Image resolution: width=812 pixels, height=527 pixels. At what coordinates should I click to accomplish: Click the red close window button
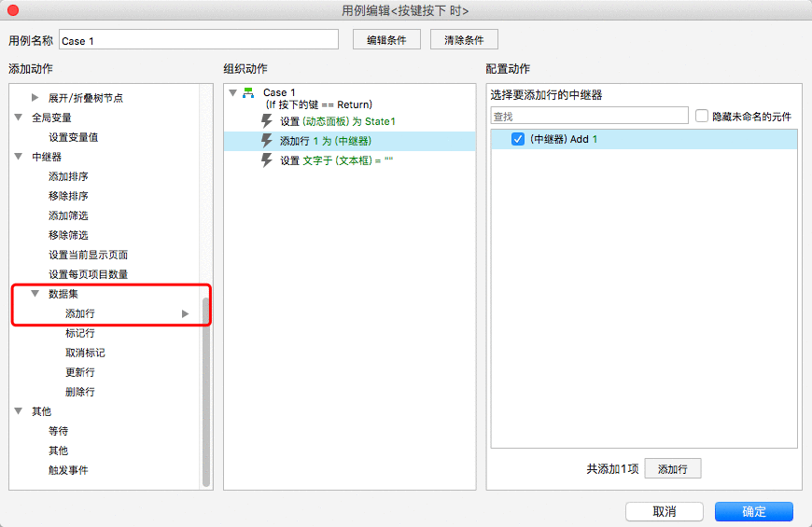13,10
